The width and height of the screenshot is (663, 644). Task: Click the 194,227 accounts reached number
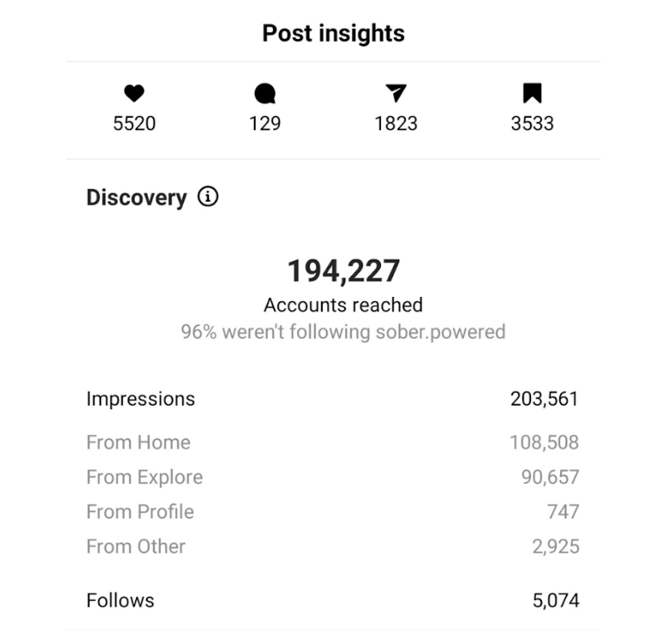[344, 271]
